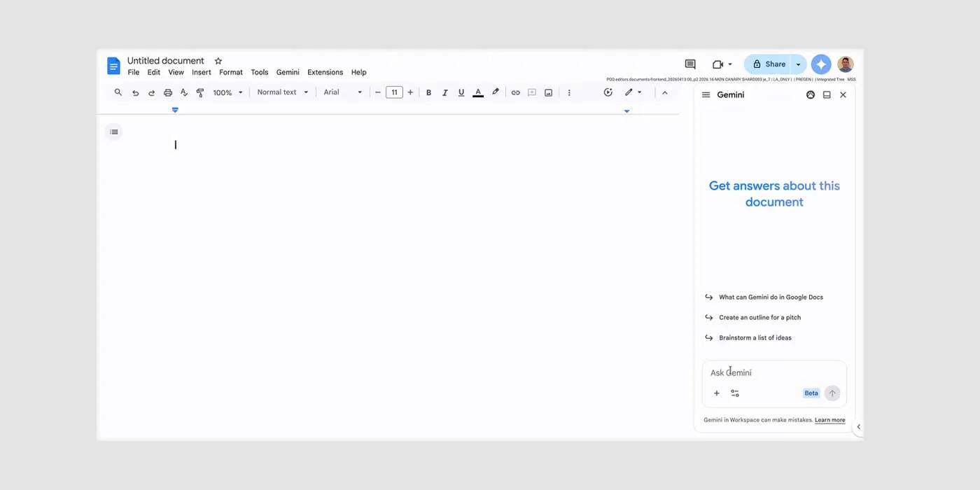Open comment history
This screenshot has width=980, height=490.
[690, 64]
